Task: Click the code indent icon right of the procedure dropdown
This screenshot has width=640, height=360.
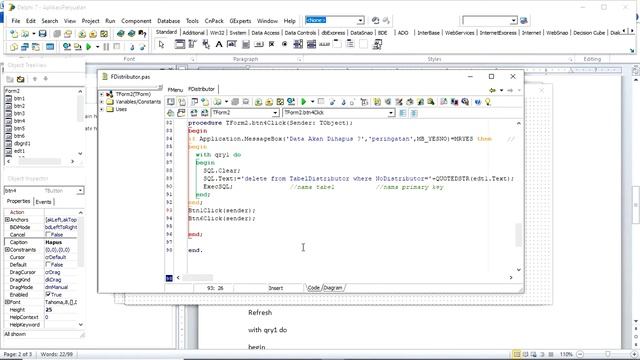Action: point(403,113)
